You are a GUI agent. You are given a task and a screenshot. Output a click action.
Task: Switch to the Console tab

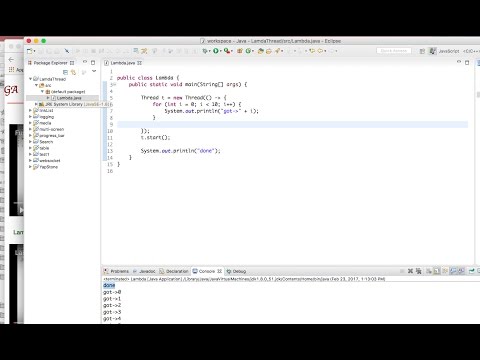tap(207, 271)
